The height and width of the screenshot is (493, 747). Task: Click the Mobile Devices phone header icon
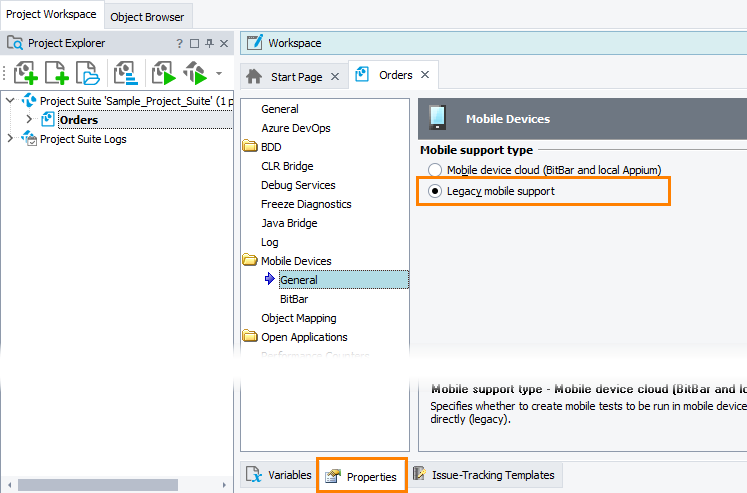[x=437, y=118]
